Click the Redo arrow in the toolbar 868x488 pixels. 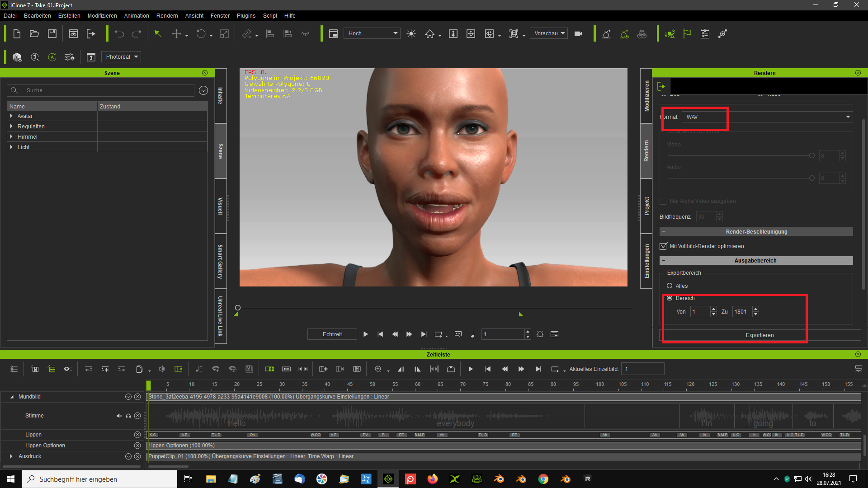(137, 34)
